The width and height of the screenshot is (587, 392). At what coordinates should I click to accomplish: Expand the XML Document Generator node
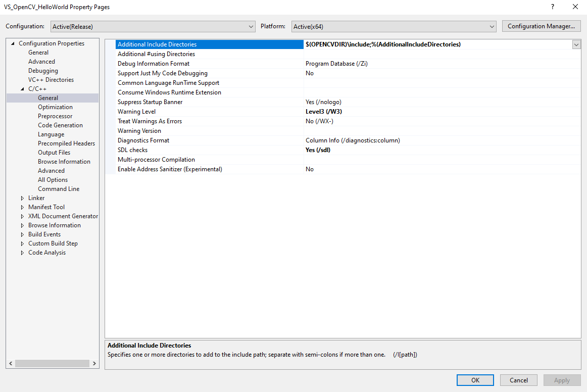22,216
